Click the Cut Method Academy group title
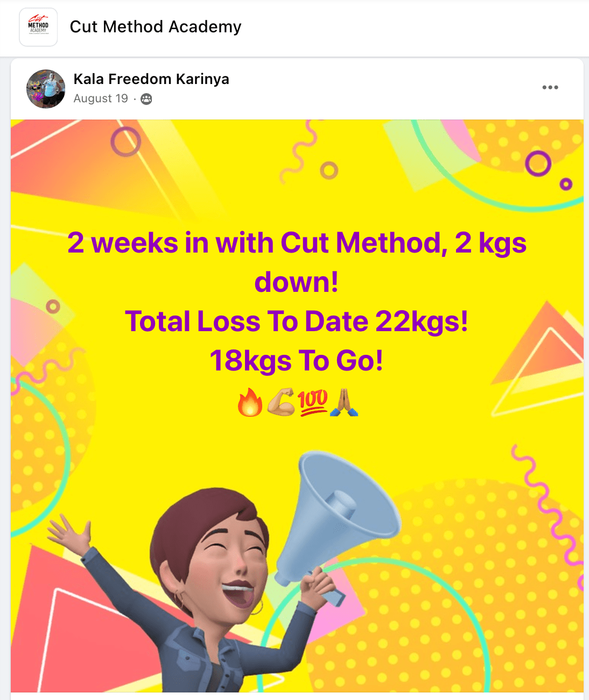This screenshot has height=700, width=589. point(156,27)
